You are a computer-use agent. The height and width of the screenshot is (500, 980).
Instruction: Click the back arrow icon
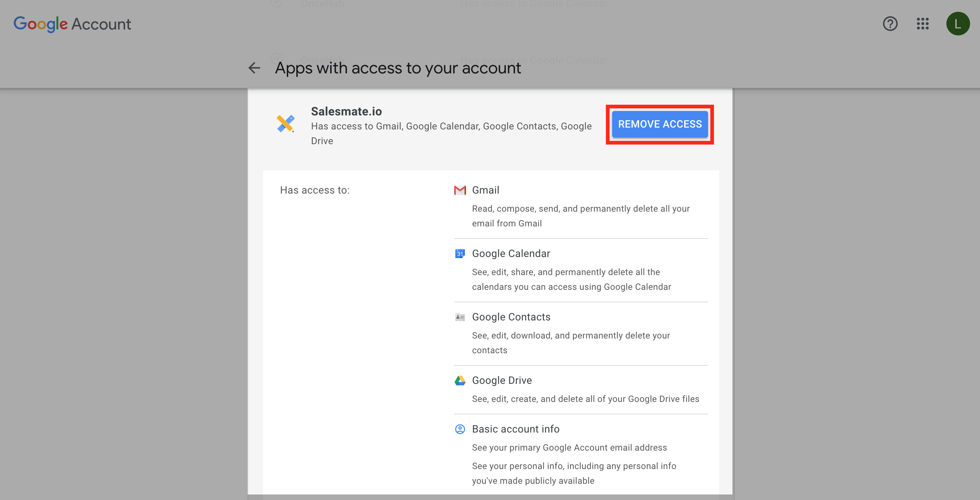click(254, 68)
